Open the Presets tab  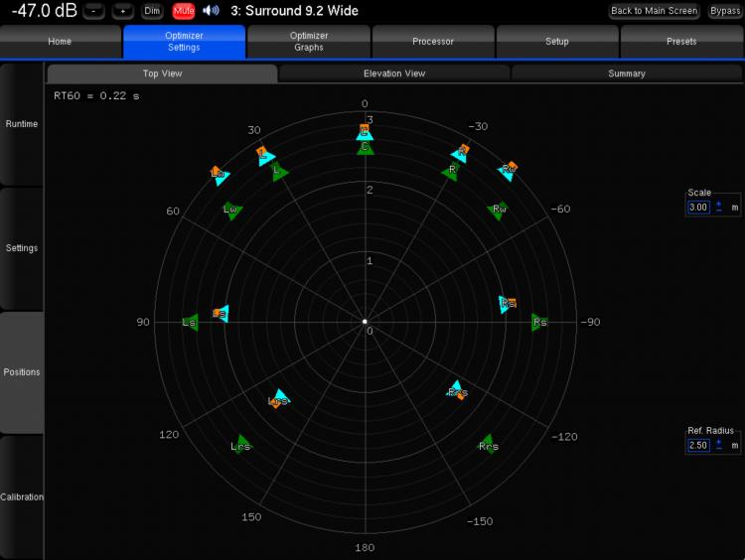pos(681,42)
